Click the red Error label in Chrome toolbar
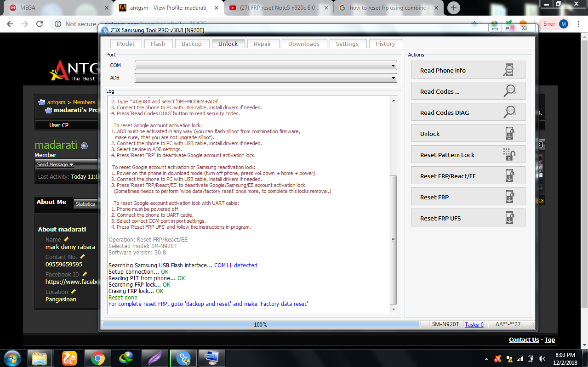588x367 pixels. 549,24
